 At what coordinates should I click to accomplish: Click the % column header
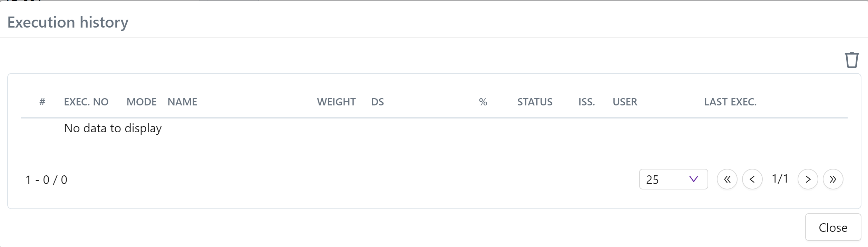(483, 102)
